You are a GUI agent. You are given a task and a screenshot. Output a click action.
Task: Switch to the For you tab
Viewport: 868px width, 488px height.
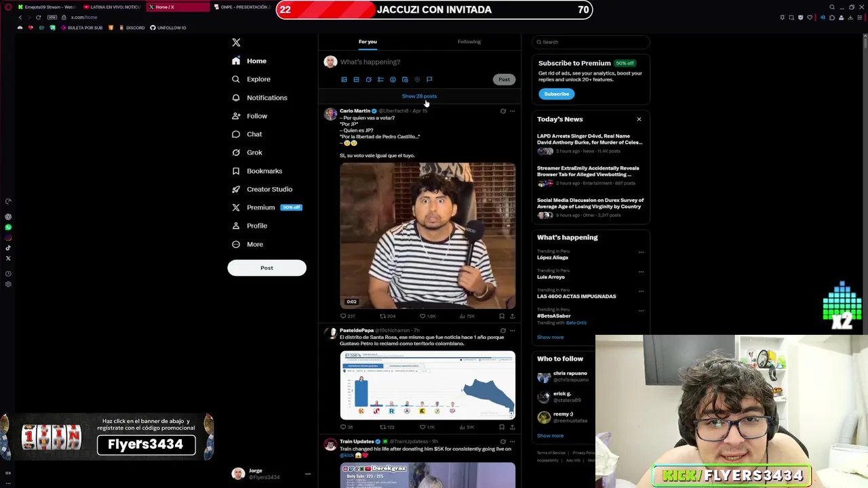[368, 41]
